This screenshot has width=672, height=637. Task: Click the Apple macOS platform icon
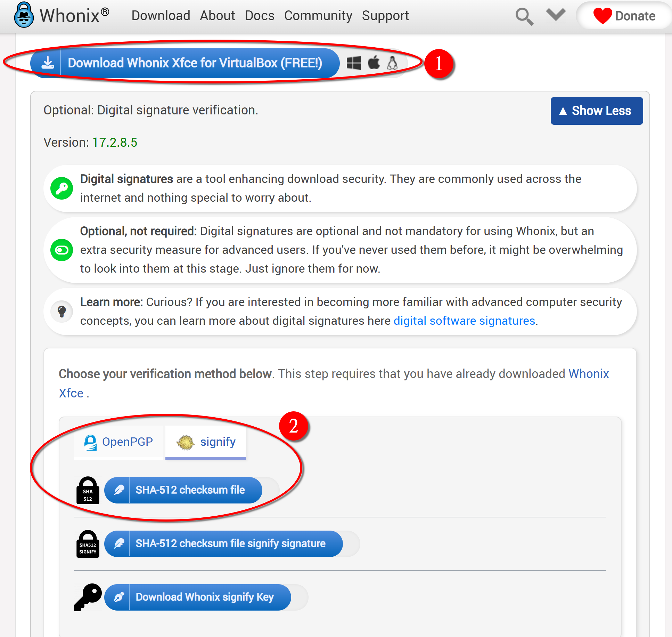374,63
